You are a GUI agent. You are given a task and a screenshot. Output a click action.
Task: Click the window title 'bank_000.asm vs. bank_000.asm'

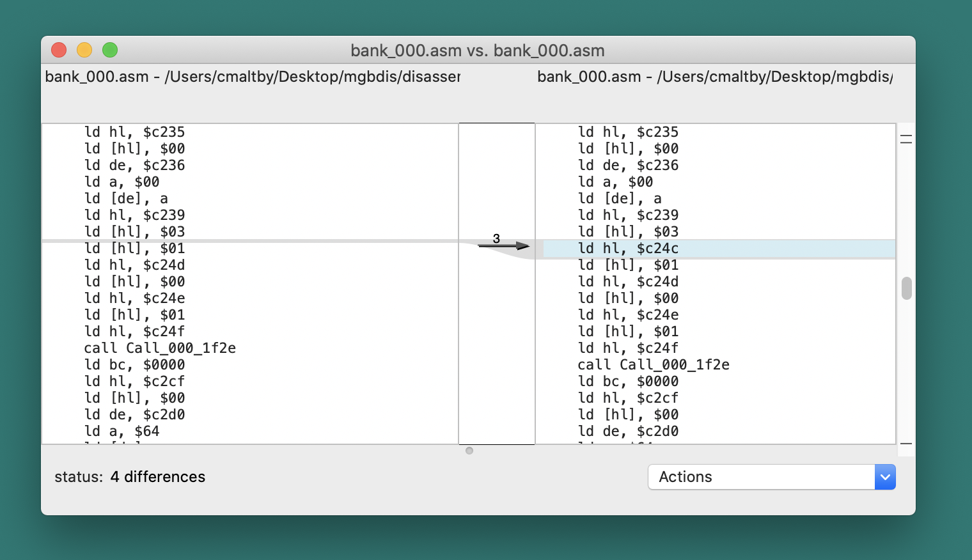click(478, 51)
